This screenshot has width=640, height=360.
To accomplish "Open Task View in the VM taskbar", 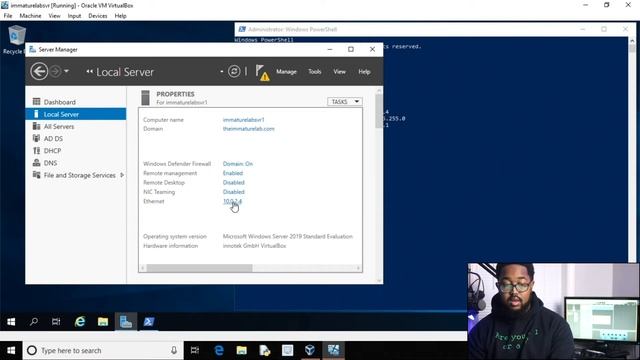I will point(56,322).
